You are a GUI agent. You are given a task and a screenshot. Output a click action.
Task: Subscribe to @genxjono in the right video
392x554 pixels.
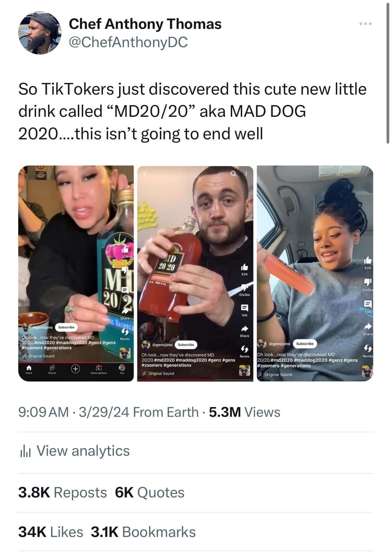point(305,343)
